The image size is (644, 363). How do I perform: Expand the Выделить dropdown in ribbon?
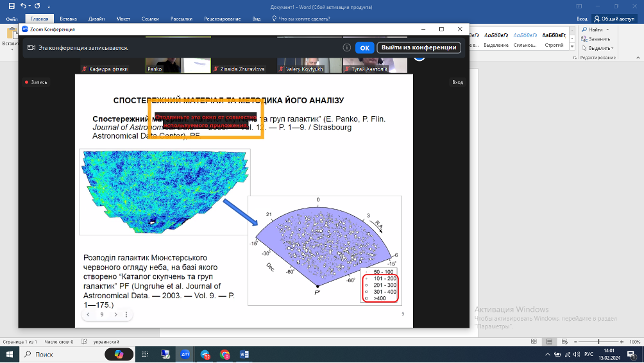pyautogui.click(x=613, y=48)
